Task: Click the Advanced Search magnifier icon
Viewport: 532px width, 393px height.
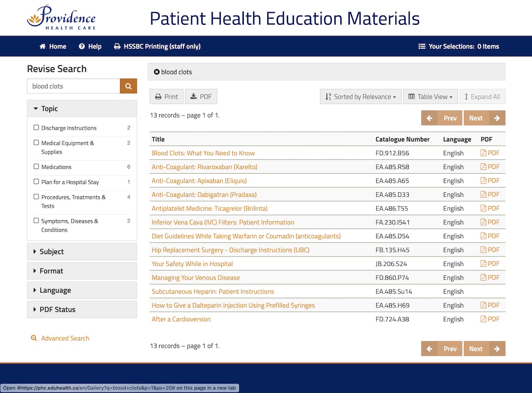Action: (x=34, y=338)
